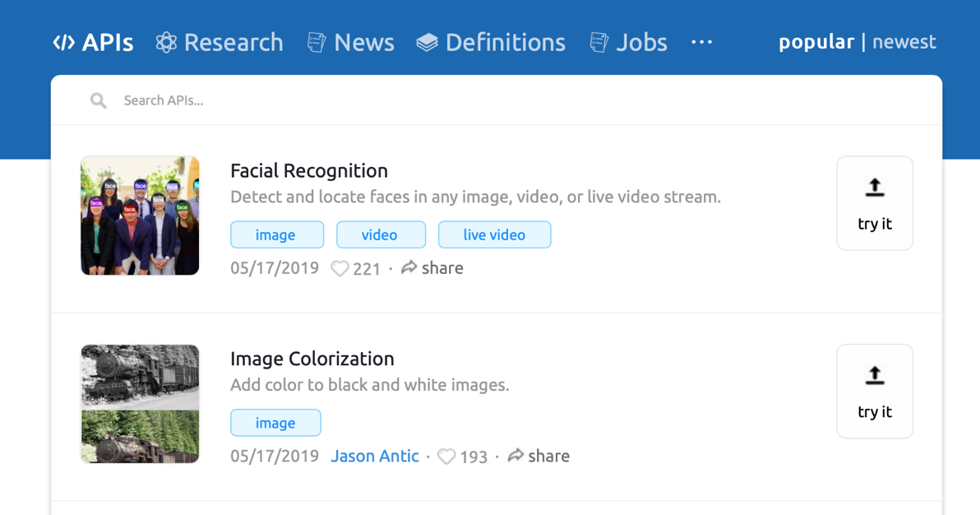Click the search magnifier icon
The height and width of the screenshot is (515, 980).
tap(99, 101)
